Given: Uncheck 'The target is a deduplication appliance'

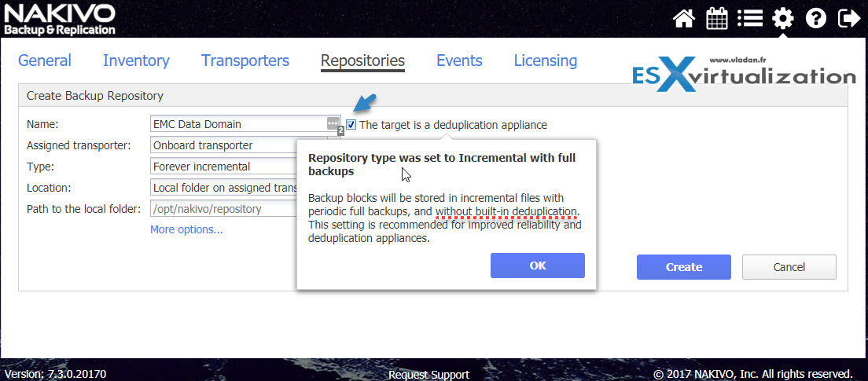Looking at the screenshot, I should point(351,124).
